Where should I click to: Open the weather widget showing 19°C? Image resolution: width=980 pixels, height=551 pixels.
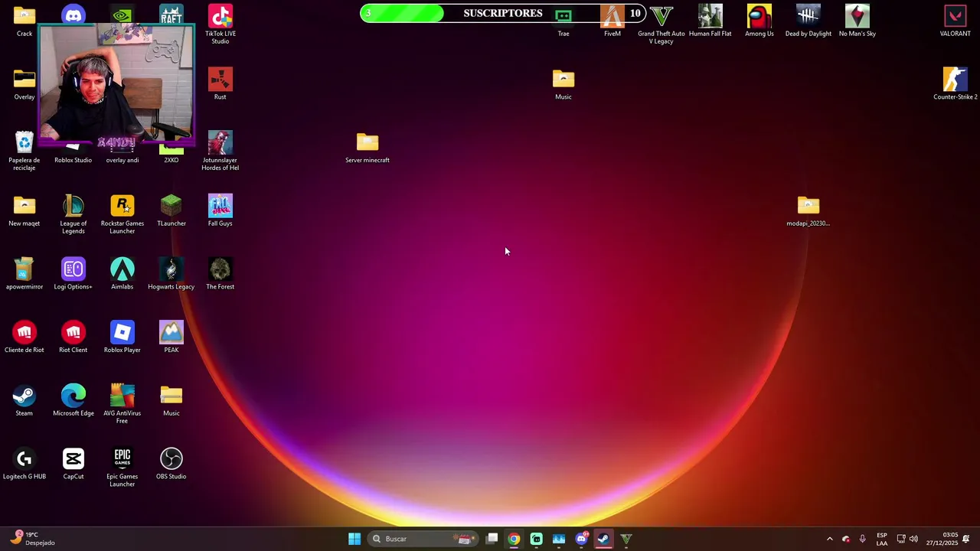click(x=34, y=539)
